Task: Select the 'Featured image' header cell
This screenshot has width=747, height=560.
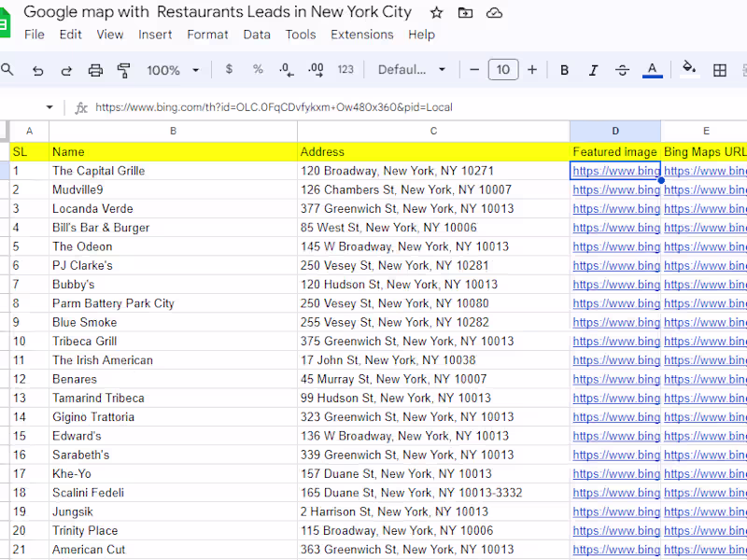Action: [615, 152]
